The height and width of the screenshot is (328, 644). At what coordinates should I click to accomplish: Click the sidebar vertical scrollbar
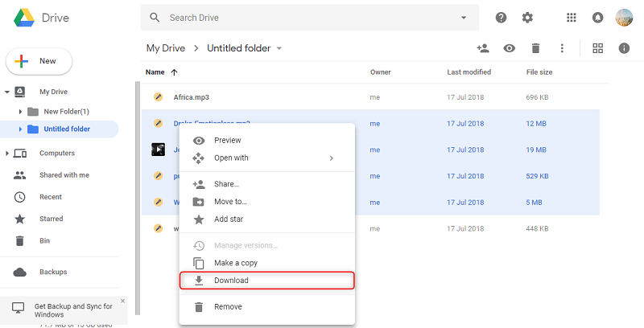click(138, 199)
